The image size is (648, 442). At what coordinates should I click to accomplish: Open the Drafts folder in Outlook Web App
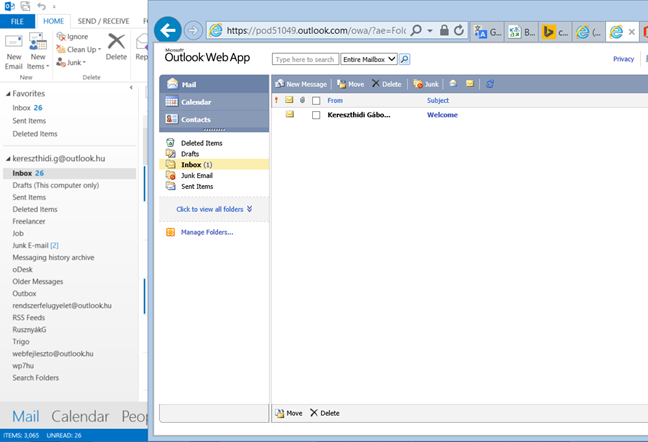(x=190, y=154)
